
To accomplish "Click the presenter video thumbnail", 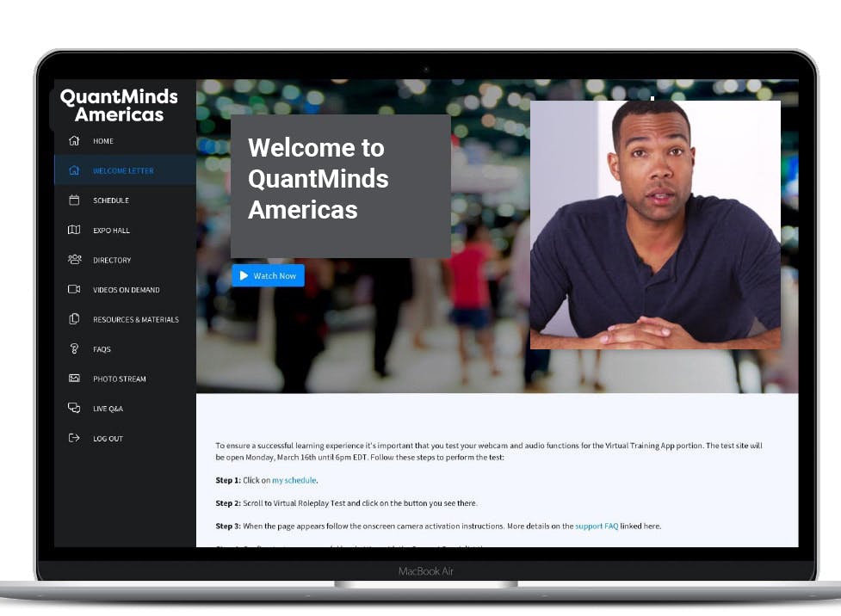I will click(x=655, y=225).
